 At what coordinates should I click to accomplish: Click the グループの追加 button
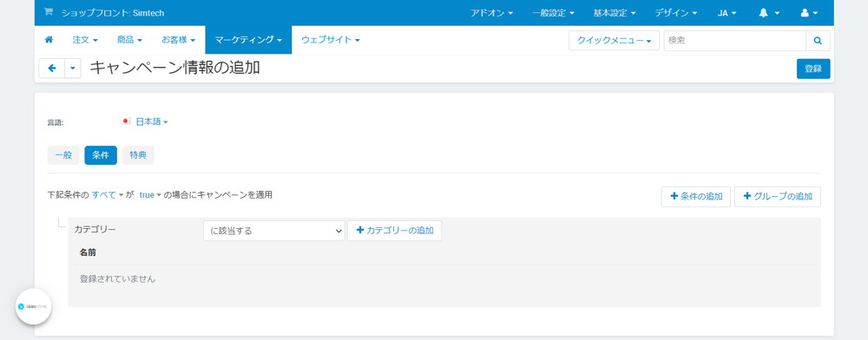777,197
